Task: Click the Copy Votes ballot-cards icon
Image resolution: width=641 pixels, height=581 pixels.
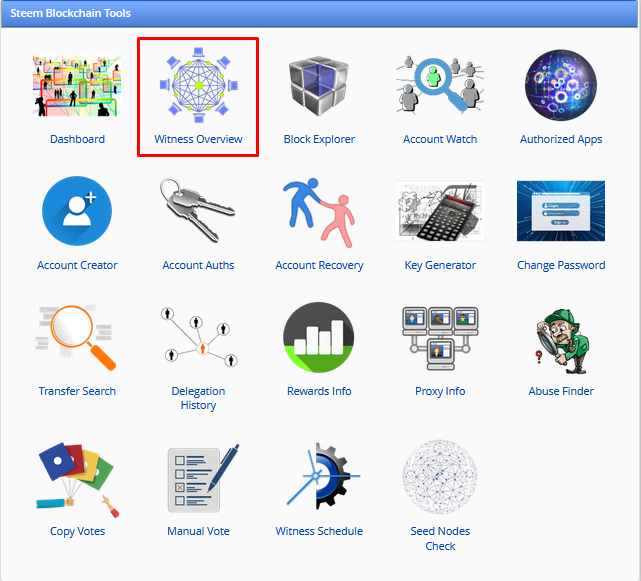Action: tap(77, 479)
